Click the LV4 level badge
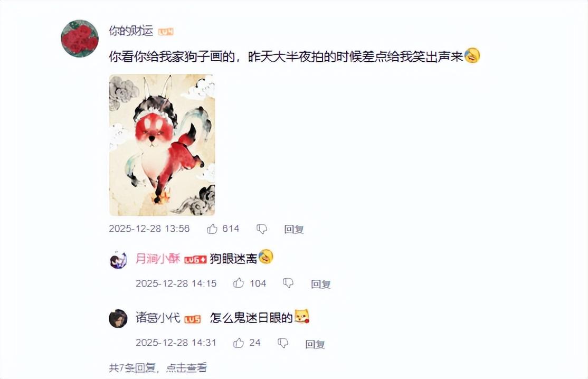Image resolution: width=588 pixels, height=379 pixels. [x=166, y=32]
